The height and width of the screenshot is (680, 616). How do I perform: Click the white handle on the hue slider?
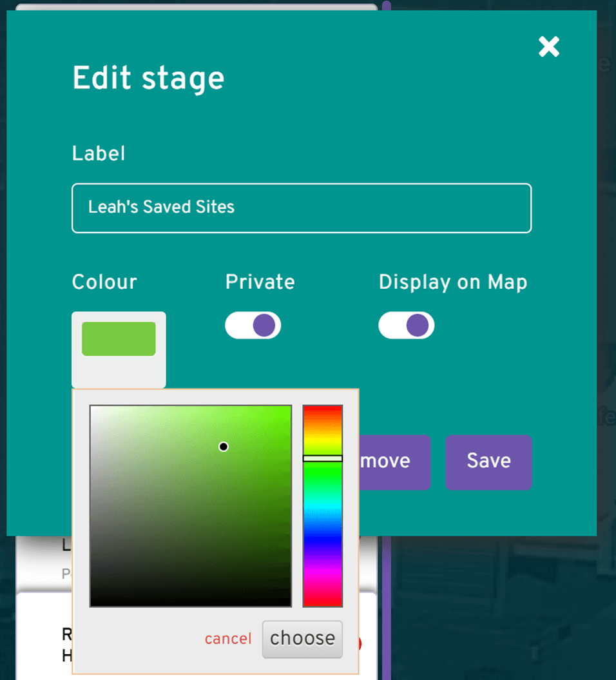(322, 458)
